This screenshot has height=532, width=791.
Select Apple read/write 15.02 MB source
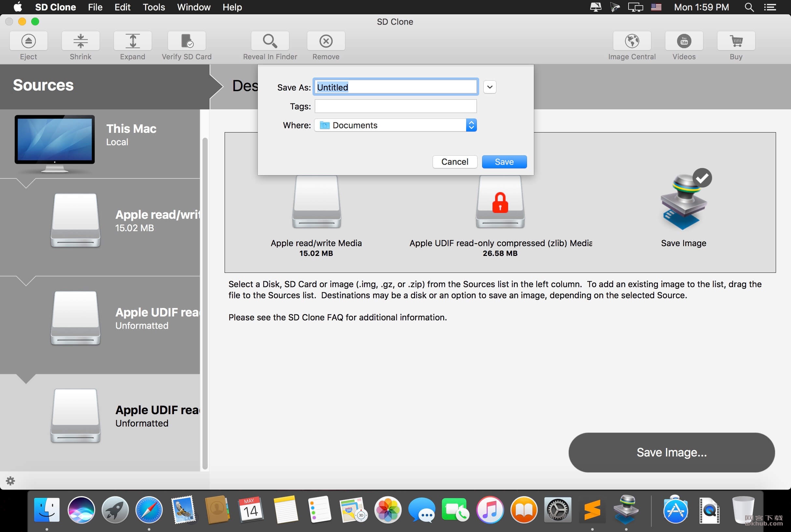tap(100, 227)
